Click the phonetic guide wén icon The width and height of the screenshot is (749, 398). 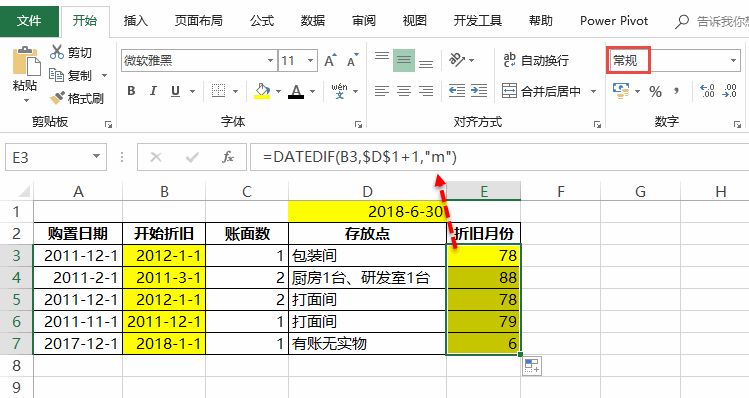(339, 90)
